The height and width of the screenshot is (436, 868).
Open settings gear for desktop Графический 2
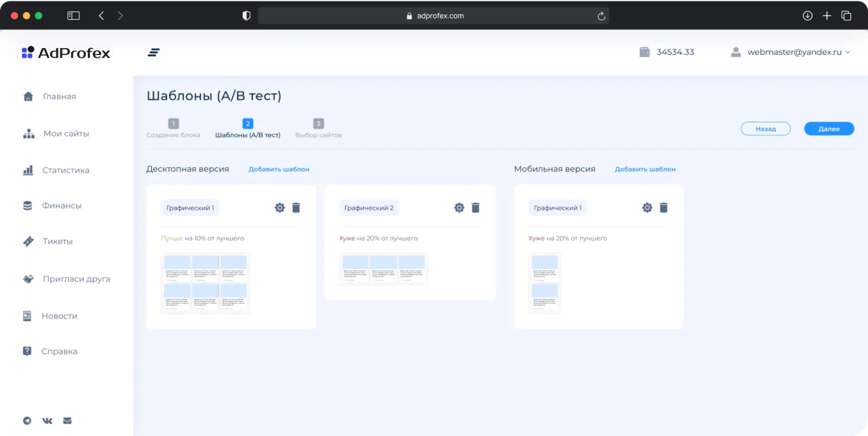(459, 208)
